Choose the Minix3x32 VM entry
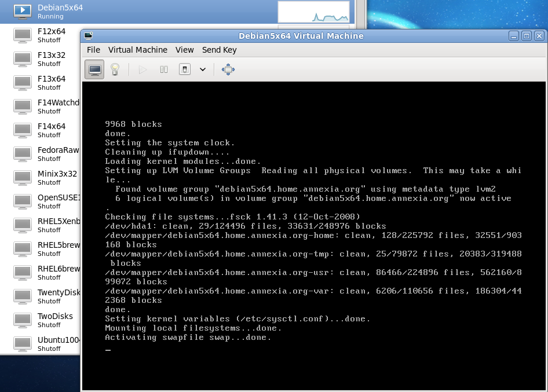548x392 pixels. [56, 177]
